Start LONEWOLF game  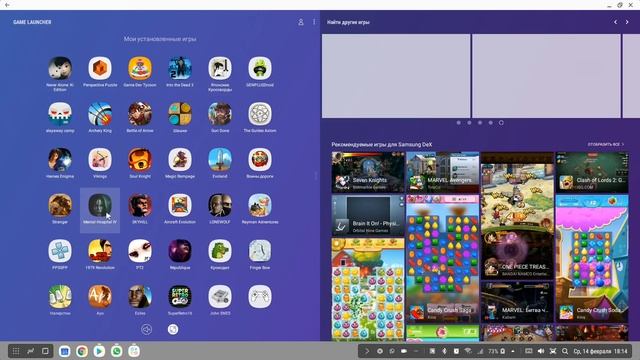[220, 206]
